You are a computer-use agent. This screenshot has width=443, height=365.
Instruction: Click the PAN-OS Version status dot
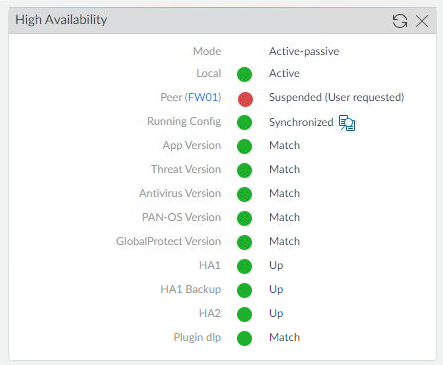tap(244, 218)
